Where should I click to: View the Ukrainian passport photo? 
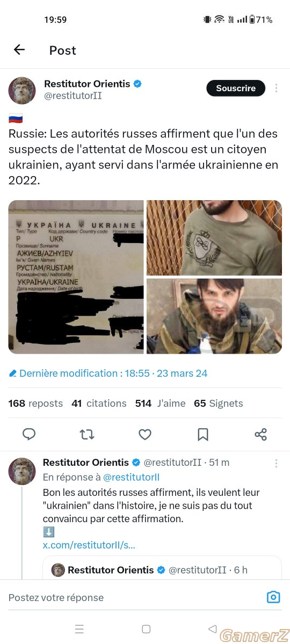tap(76, 277)
